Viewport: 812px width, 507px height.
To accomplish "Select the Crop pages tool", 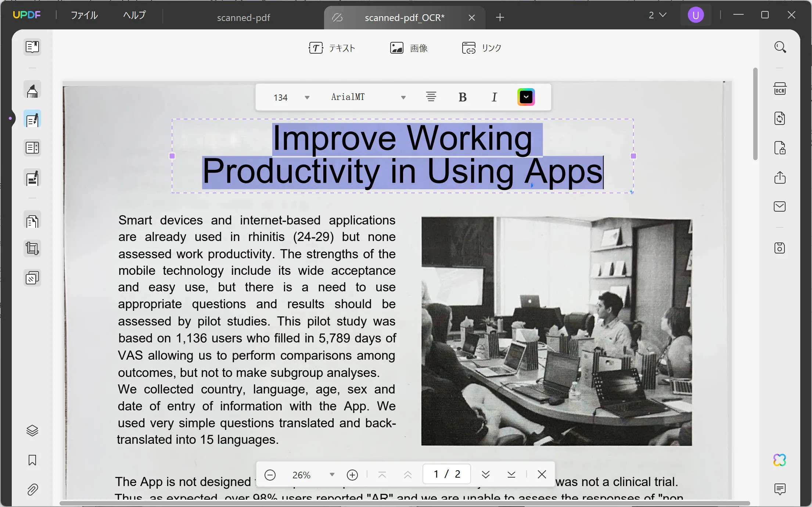I will click(32, 249).
